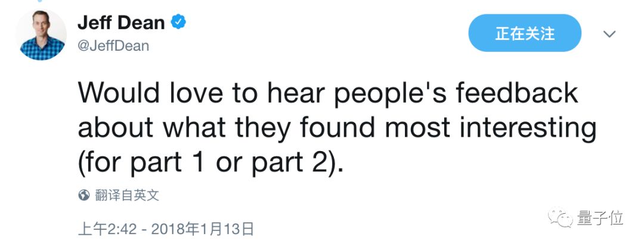Click the word "Would" starting the tweet

114,94
